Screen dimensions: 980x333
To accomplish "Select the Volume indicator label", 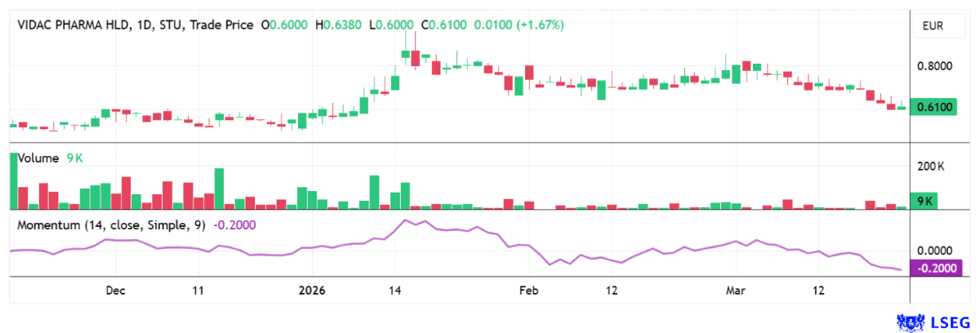I will [x=38, y=158].
